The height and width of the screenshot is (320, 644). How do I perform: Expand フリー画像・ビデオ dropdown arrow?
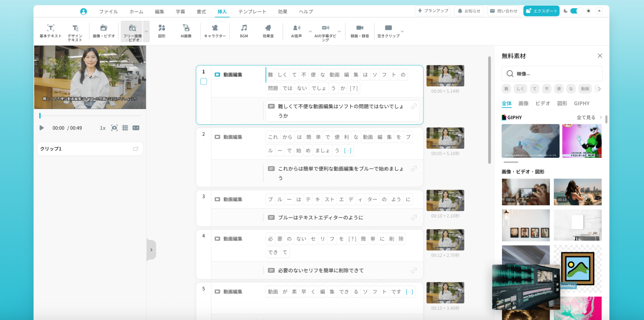(x=146, y=31)
